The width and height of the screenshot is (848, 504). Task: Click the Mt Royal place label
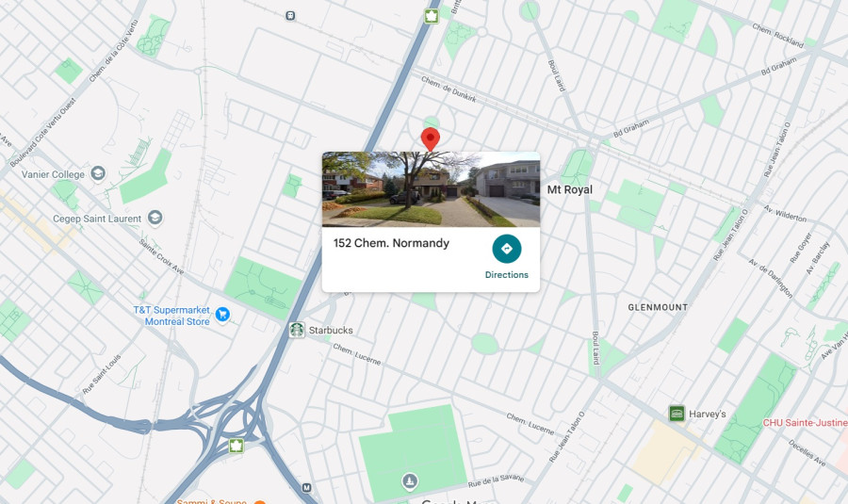[569, 189]
